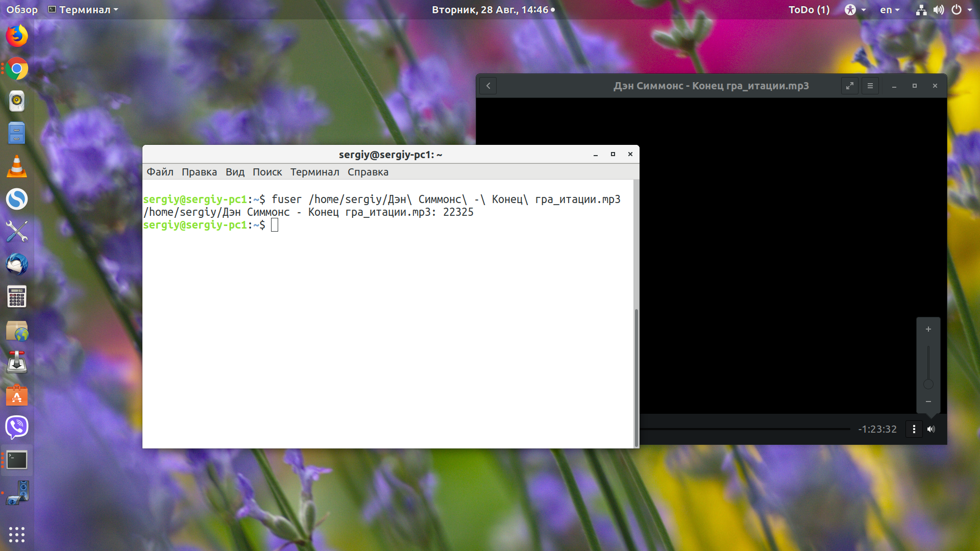The width and height of the screenshot is (980, 551).
Task: Open Thunderbird mail client in dock
Action: coord(17,264)
